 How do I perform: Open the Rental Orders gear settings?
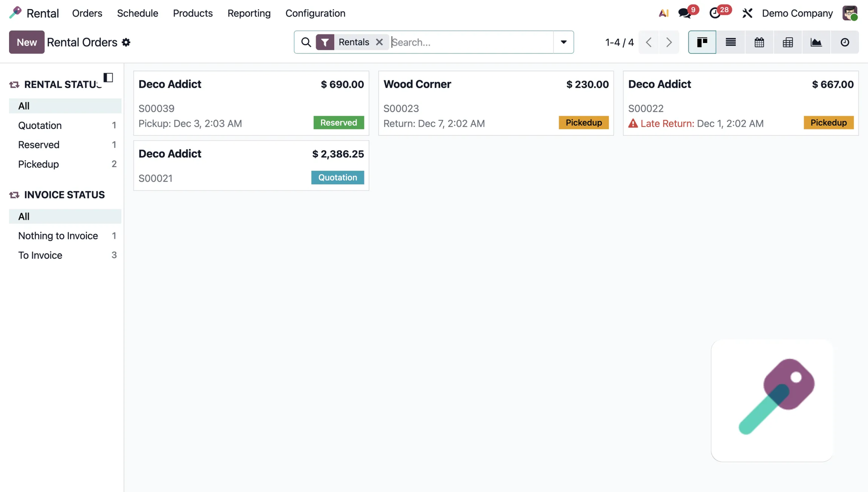point(126,42)
